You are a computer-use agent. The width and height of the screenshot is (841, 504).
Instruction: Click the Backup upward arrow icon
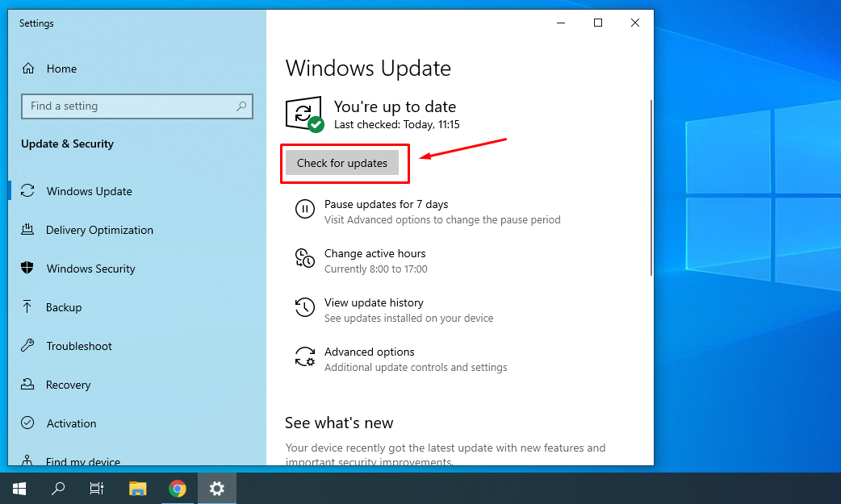[27, 306]
